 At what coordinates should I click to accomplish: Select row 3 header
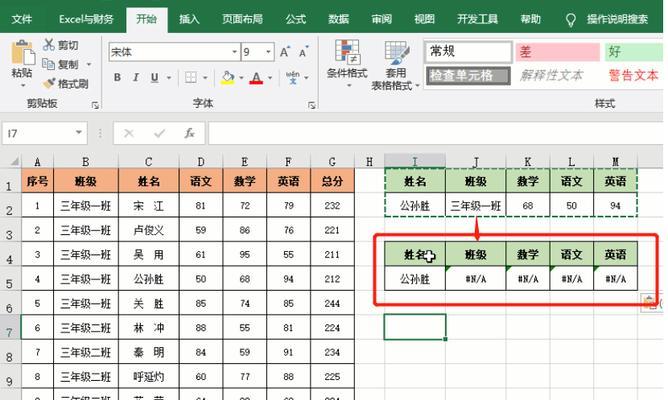tap(9, 230)
